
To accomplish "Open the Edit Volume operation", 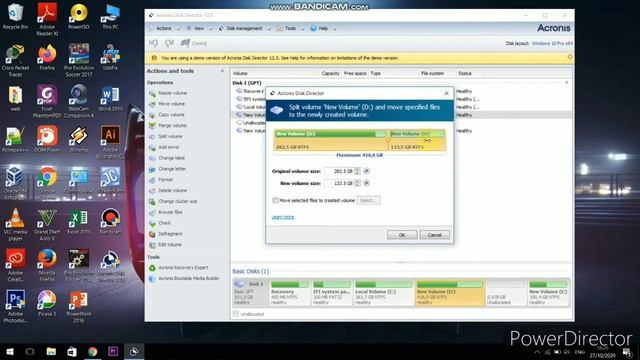I will click(170, 245).
